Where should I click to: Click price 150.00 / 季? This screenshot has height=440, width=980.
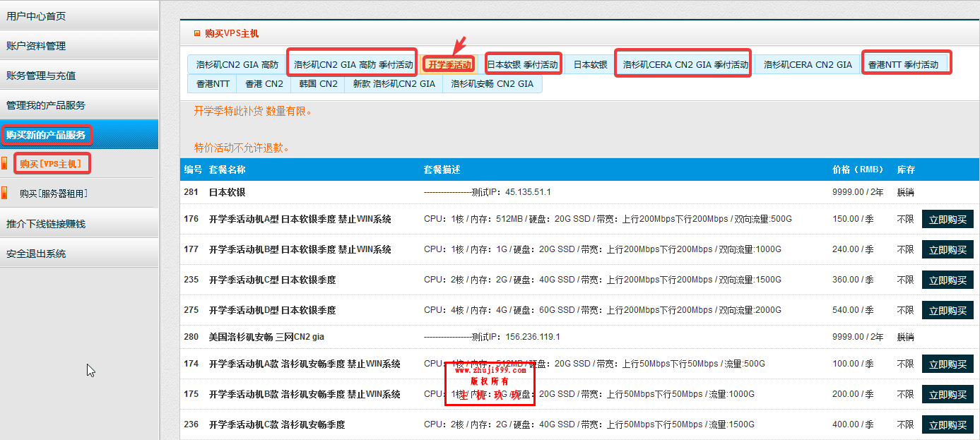coord(854,219)
